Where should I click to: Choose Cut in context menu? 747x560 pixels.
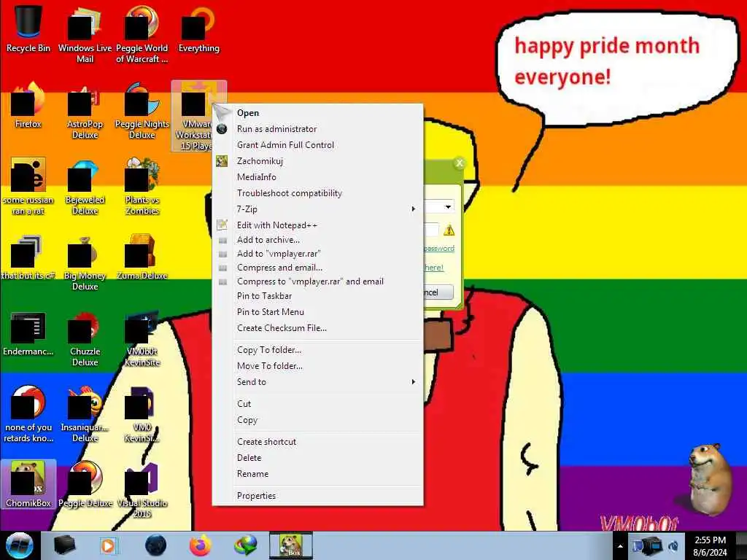[x=317, y=404]
